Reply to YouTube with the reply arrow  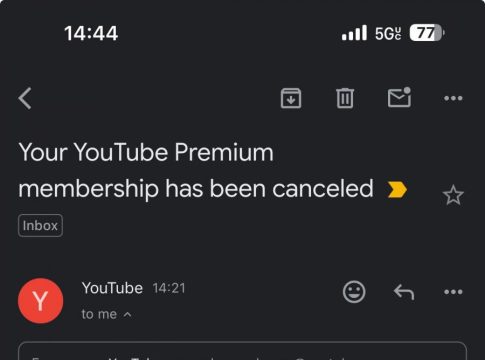click(404, 292)
